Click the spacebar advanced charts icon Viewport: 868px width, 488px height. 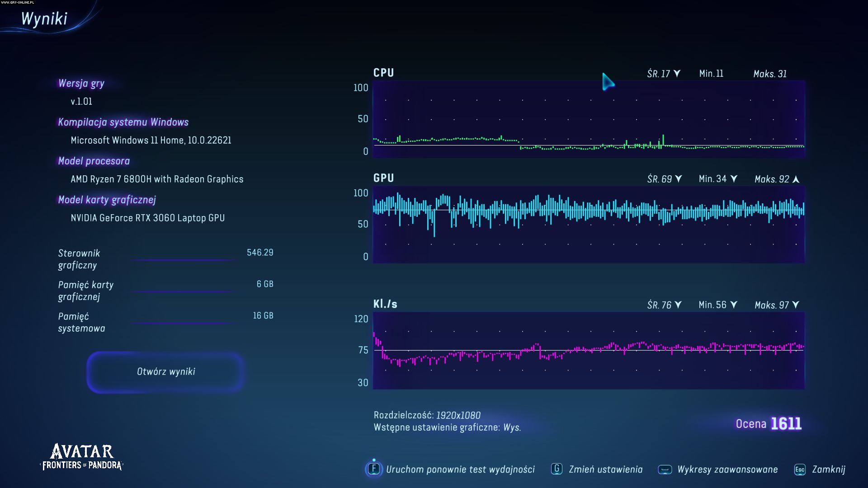[665, 469]
